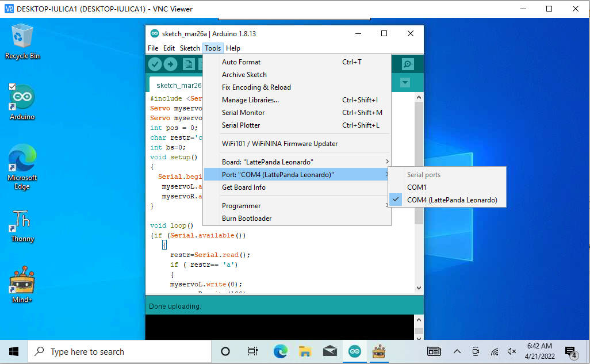Screen dimensions: 590x364
Task: Click the code line restr=Serial.read();
Action: (210, 255)
